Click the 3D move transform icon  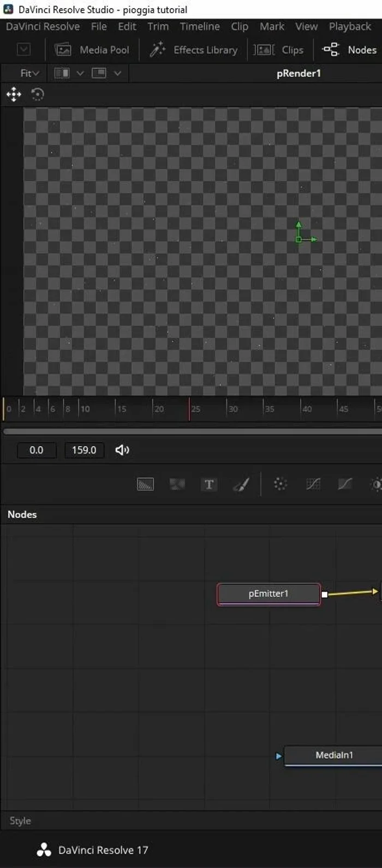[14, 95]
